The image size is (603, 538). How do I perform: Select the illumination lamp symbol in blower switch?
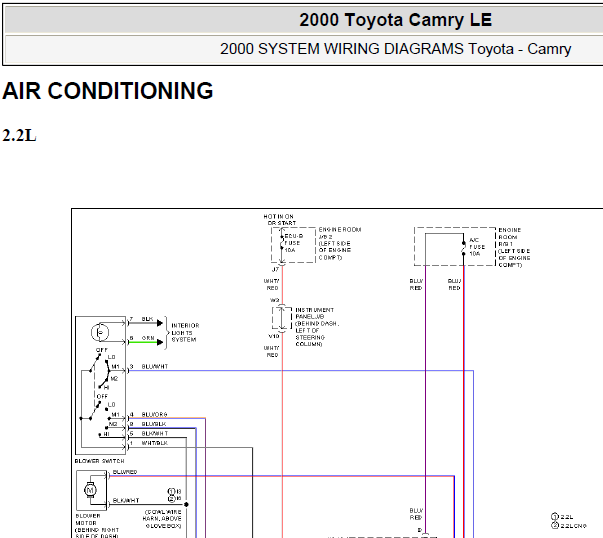[x=100, y=332]
